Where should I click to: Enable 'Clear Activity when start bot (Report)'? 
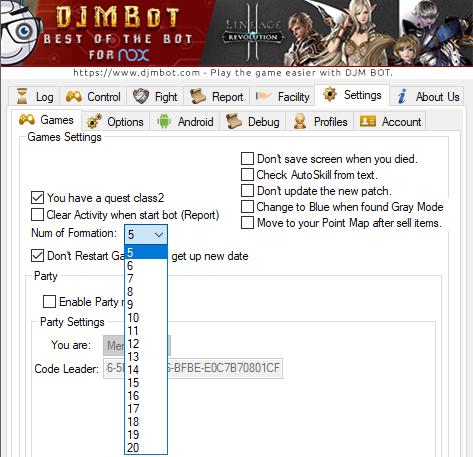point(37,215)
